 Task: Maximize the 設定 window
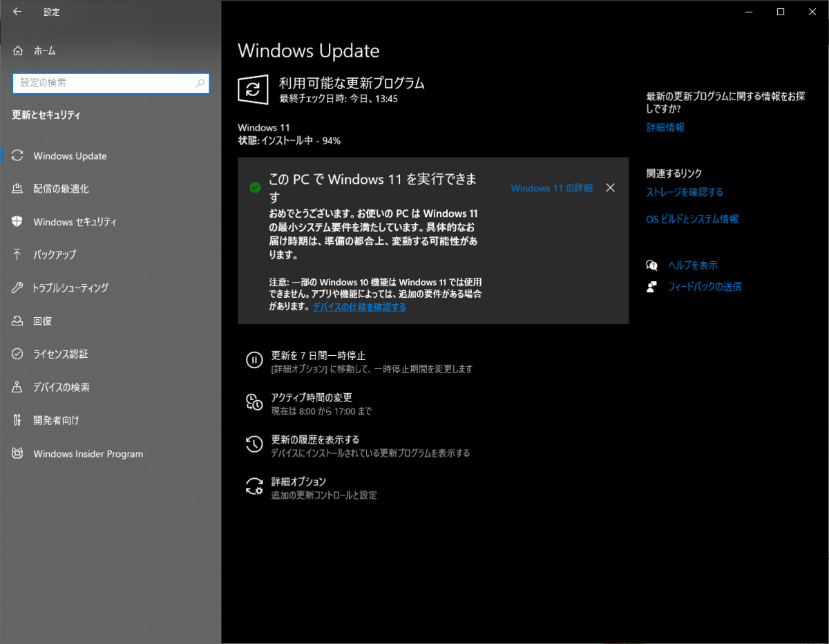(781, 12)
